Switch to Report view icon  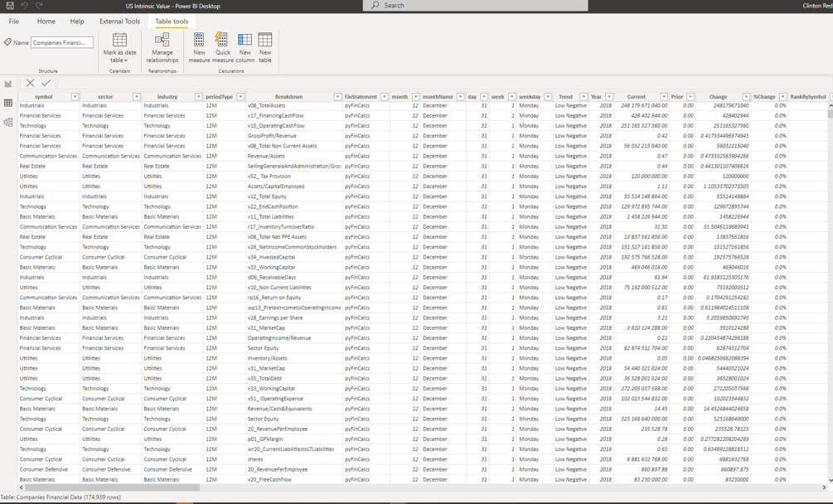8,84
